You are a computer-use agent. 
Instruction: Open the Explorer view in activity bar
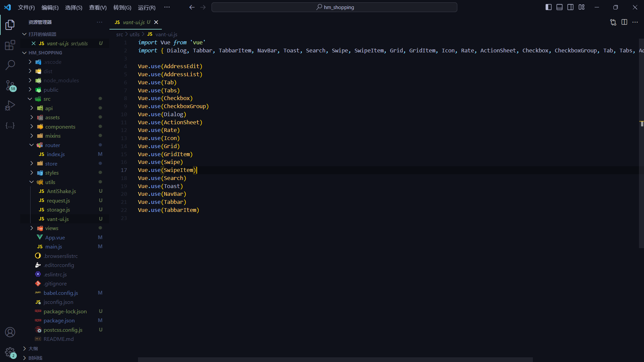[x=10, y=25]
